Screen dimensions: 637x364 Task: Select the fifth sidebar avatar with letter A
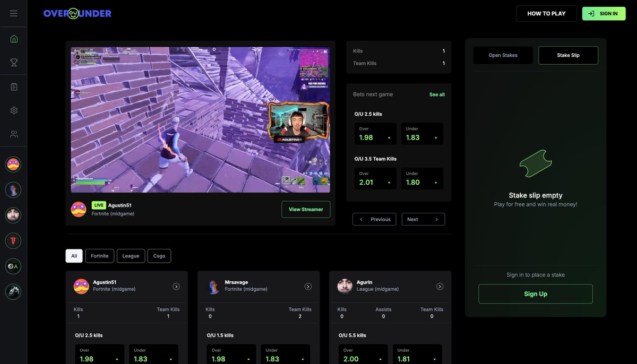point(13,266)
